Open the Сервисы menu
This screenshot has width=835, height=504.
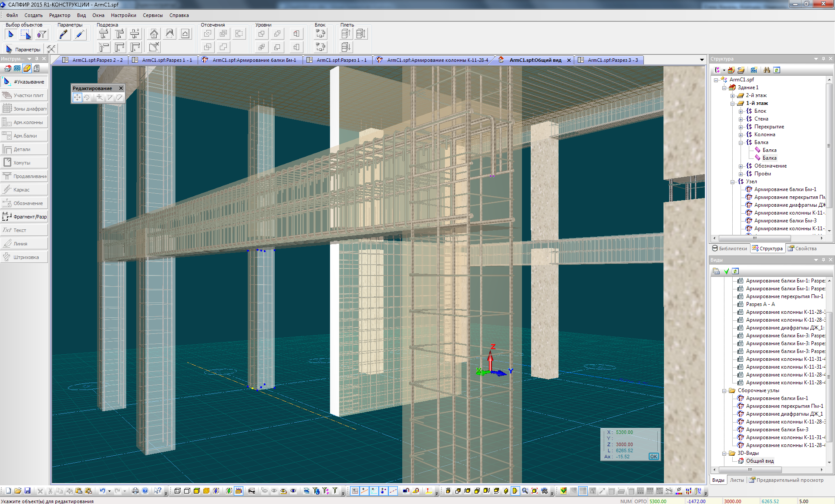(x=152, y=15)
